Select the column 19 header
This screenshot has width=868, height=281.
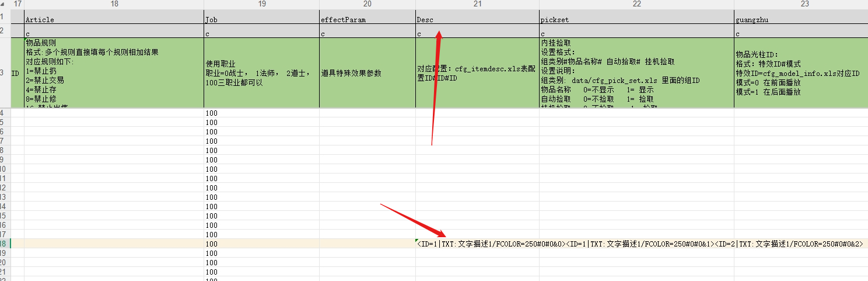tap(261, 4)
